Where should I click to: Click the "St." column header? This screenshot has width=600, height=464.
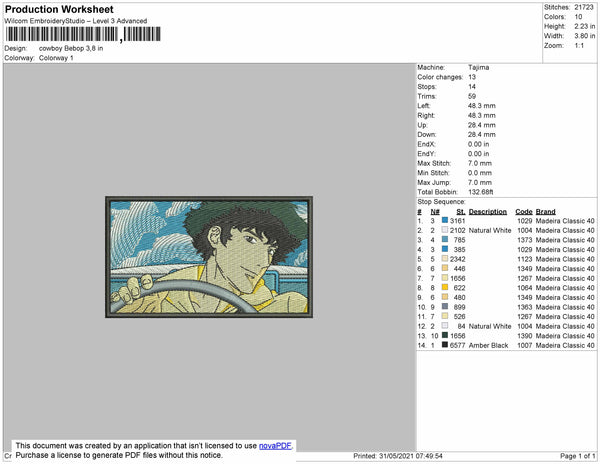[461, 212]
